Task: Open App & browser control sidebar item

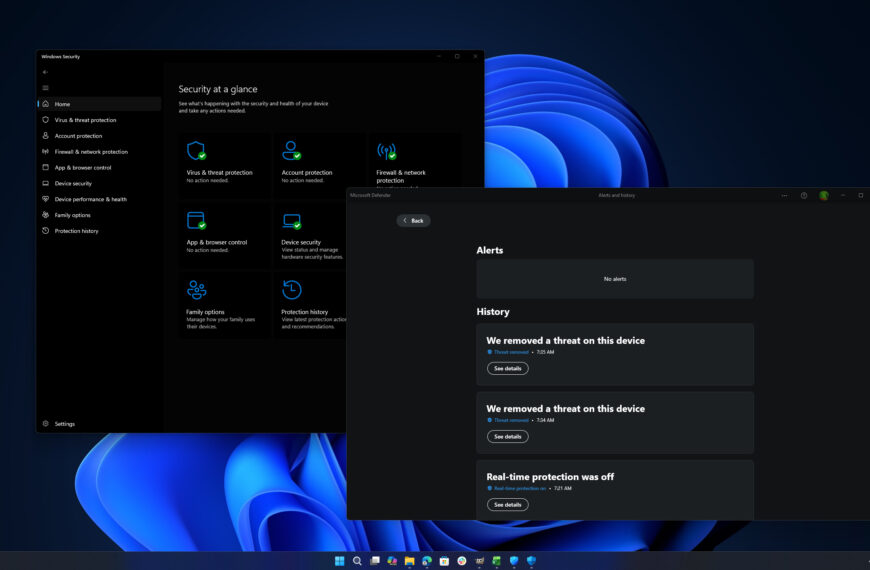Action: pyautogui.click(x=99, y=168)
